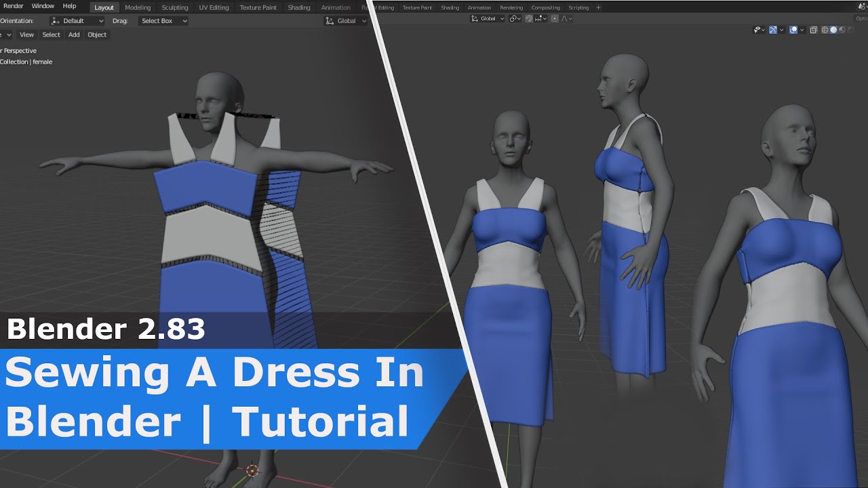Click the plus icon to add workspace
This screenshot has width=868, height=488.
click(x=597, y=7)
